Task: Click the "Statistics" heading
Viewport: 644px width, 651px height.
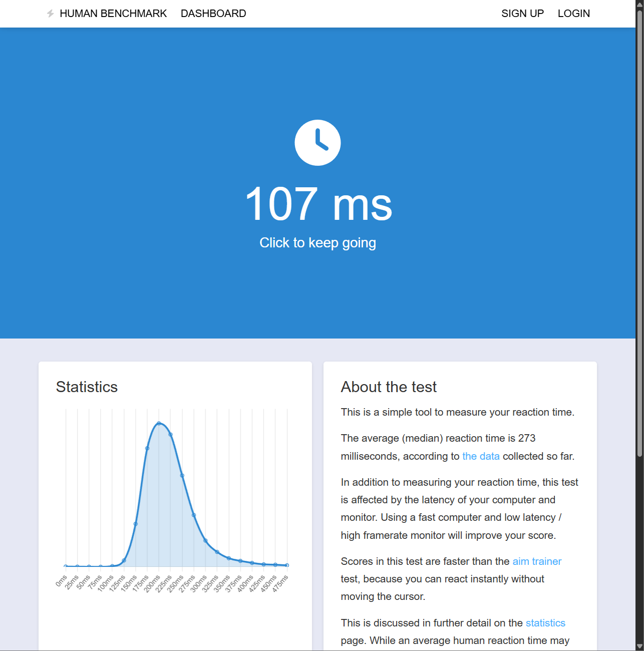Action: (x=87, y=387)
